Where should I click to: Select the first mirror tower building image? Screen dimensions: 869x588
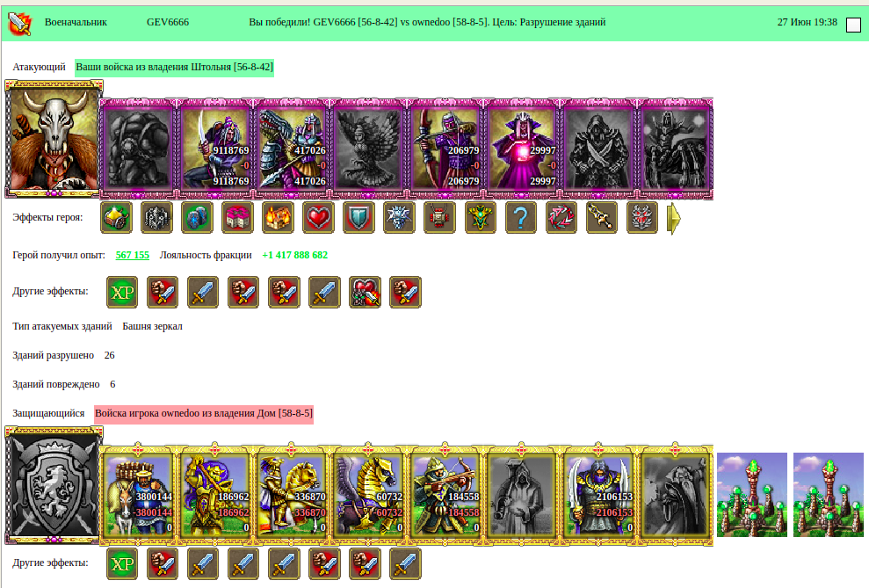point(752,495)
